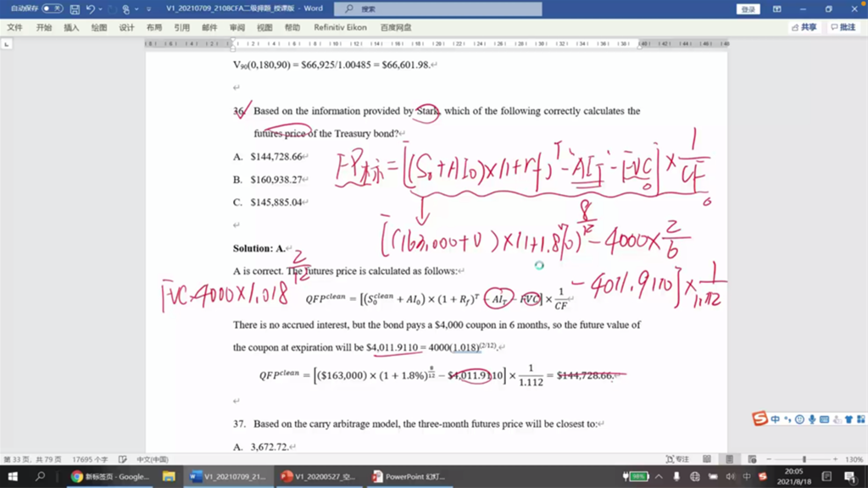Screen dimensions: 868x488
Task: Open Sogou toolbox grid icon
Action: point(861,419)
